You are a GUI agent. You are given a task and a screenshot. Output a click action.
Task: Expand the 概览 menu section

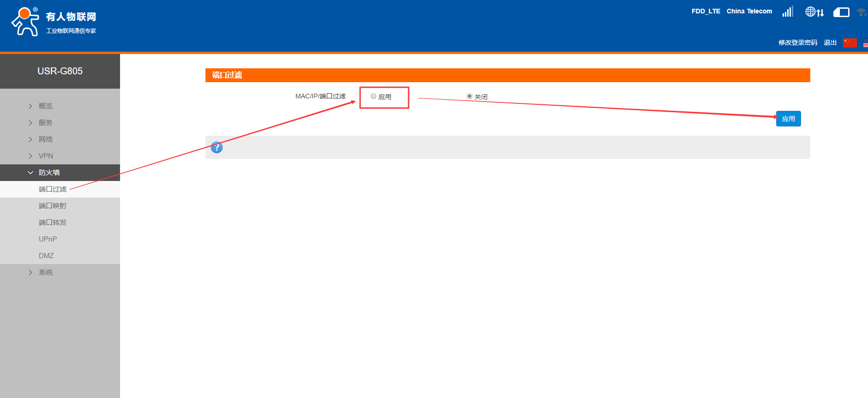click(x=46, y=106)
